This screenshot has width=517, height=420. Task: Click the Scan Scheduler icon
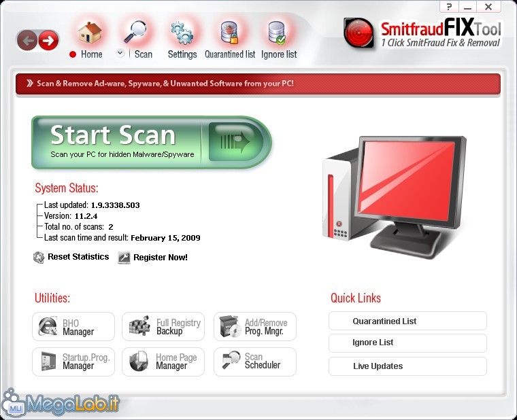[231, 360]
